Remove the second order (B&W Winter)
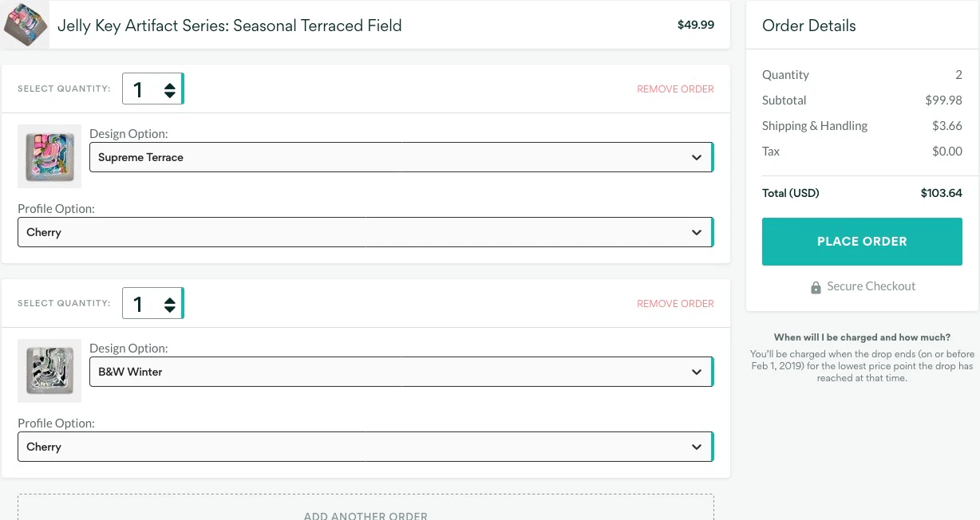The height and width of the screenshot is (520, 980). 675,304
